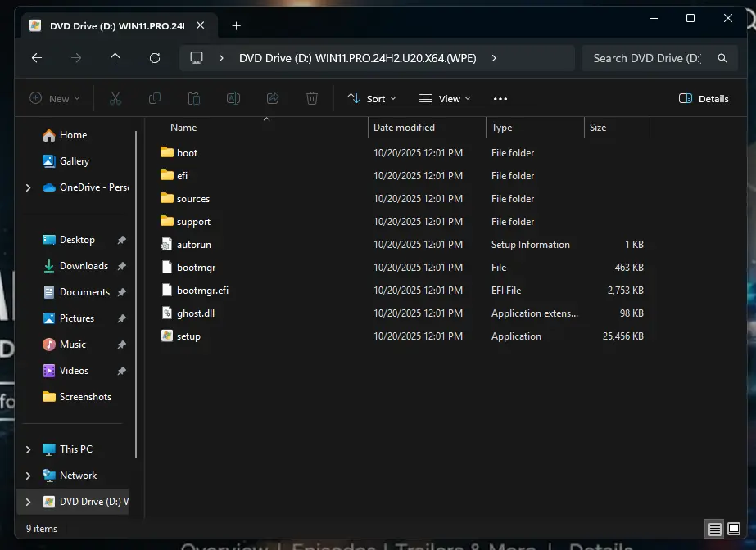Select the boot folder icon

pos(167,152)
